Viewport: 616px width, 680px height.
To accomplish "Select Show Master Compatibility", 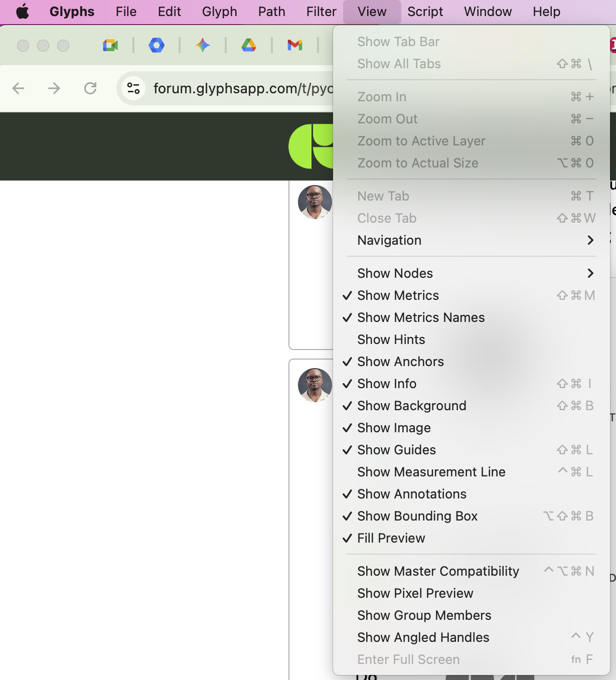I will click(438, 571).
